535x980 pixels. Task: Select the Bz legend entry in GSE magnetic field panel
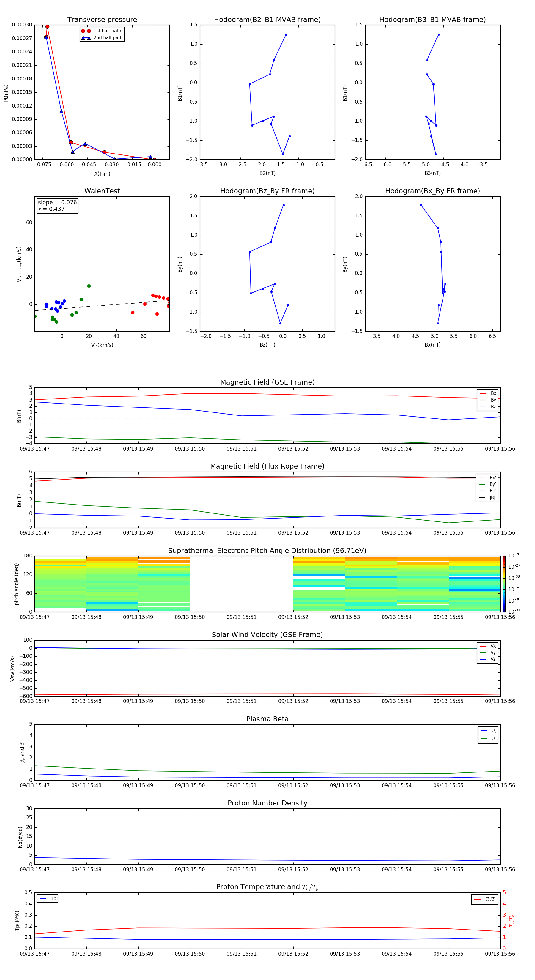click(x=488, y=407)
